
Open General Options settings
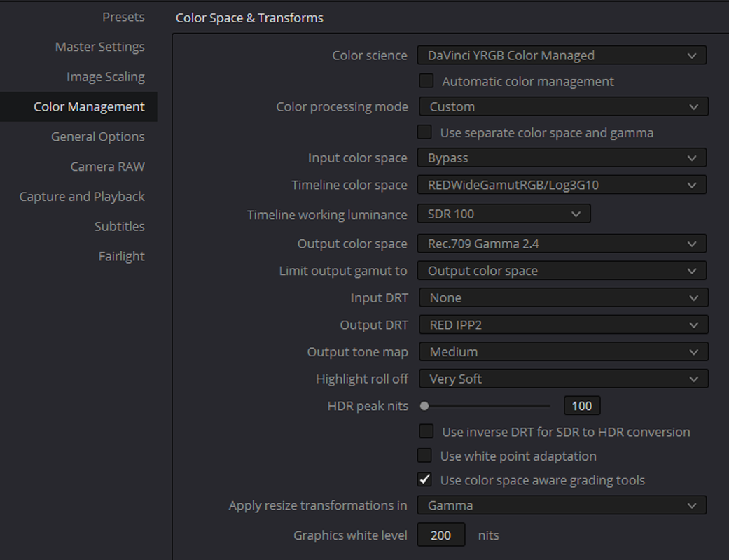pyautogui.click(x=97, y=136)
